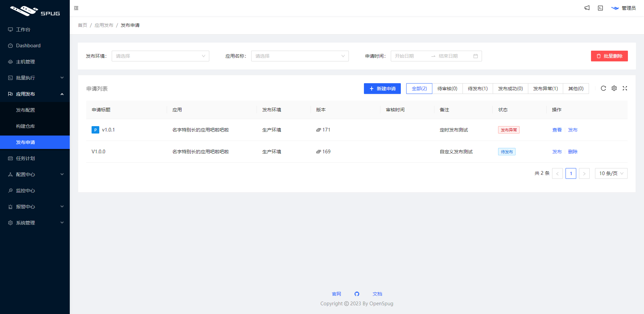Click the 应用发布 breadcrumb

[x=104, y=25]
